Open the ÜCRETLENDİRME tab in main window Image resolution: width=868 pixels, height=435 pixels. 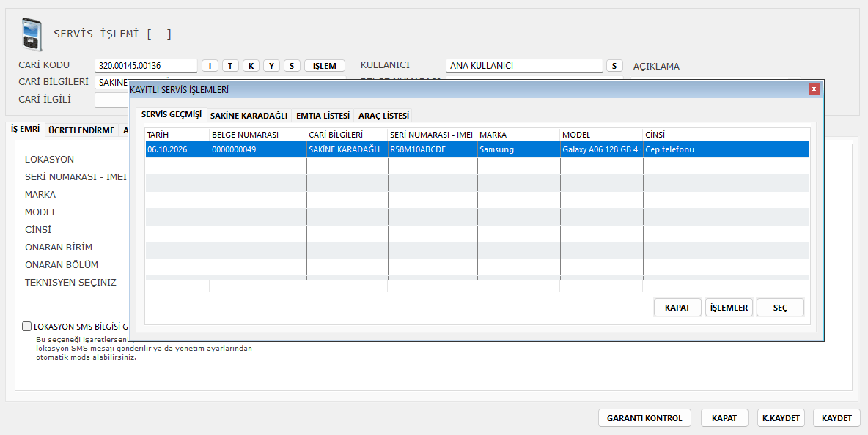(81, 130)
